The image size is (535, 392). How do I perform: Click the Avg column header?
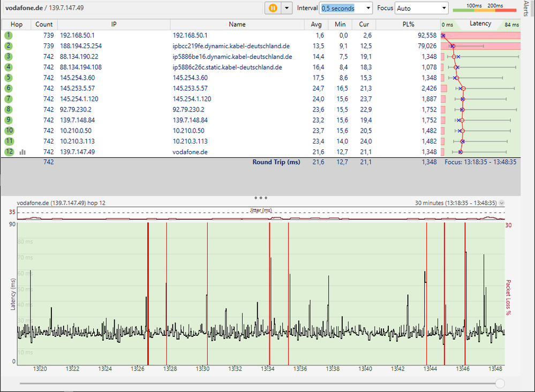[317, 24]
